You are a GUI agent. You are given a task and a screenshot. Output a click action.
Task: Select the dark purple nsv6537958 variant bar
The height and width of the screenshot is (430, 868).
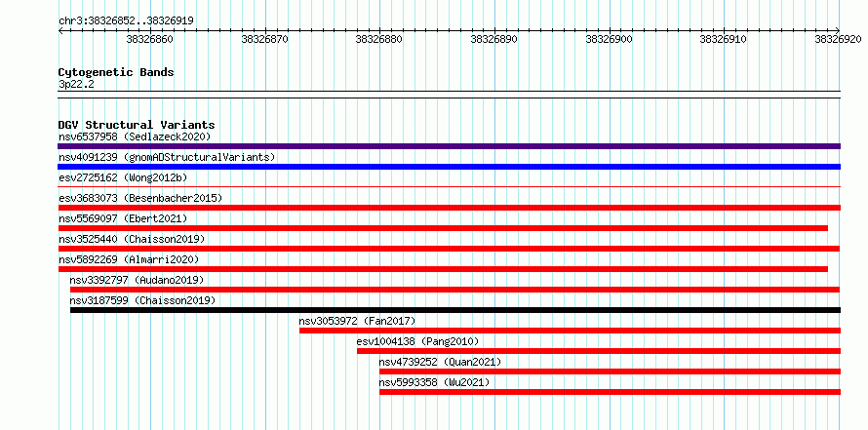coord(449,146)
